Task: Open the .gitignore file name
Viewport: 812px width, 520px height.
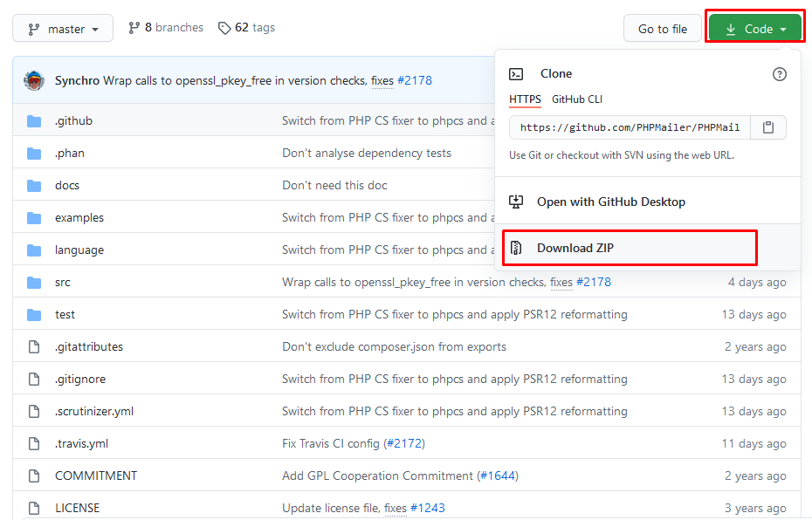Action: [x=80, y=379]
